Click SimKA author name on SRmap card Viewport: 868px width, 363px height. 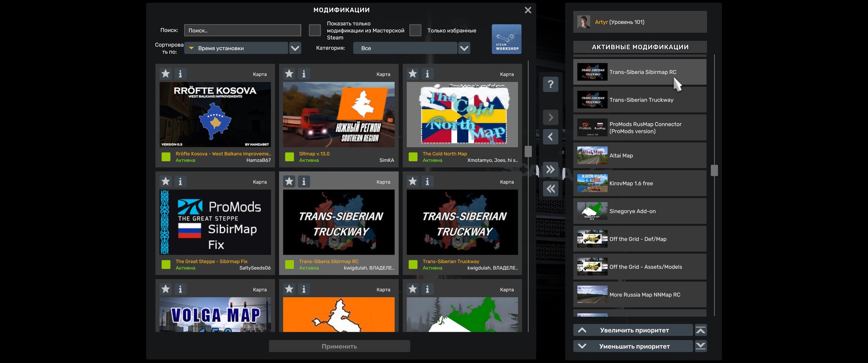(387, 160)
